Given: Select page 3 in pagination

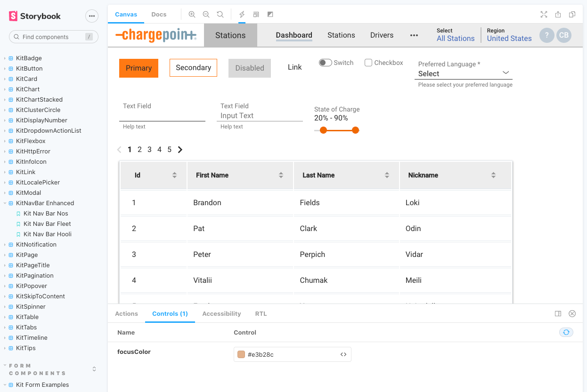Looking at the screenshot, I should click(x=149, y=149).
